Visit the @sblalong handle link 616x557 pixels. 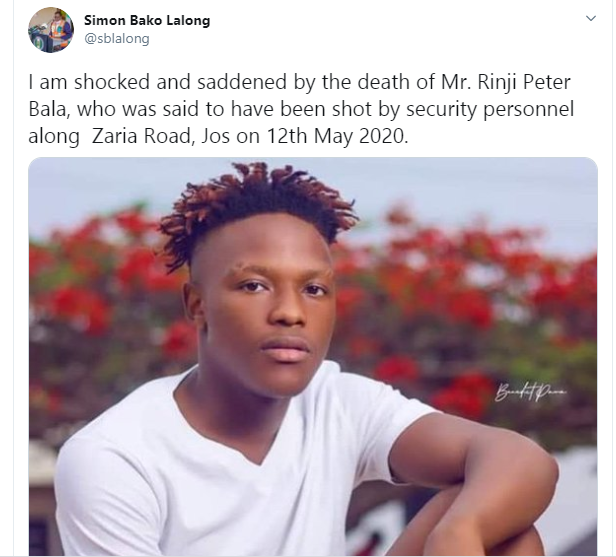click(x=117, y=38)
